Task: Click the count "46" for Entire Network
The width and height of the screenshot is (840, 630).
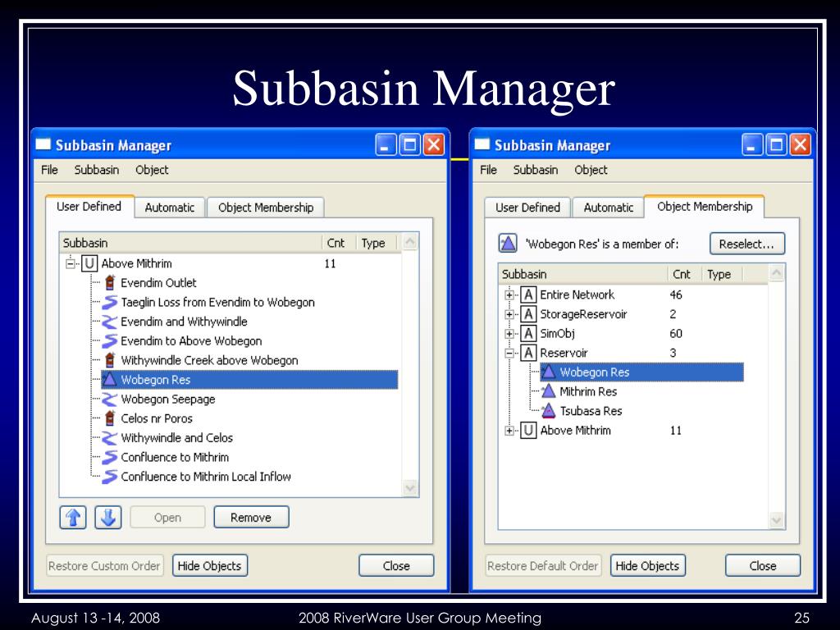Action: [676, 294]
